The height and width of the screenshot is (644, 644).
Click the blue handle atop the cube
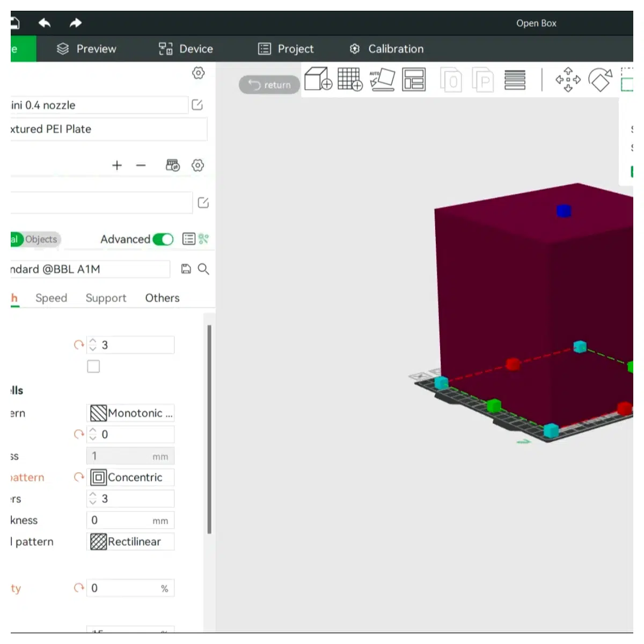pyautogui.click(x=563, y=211)
